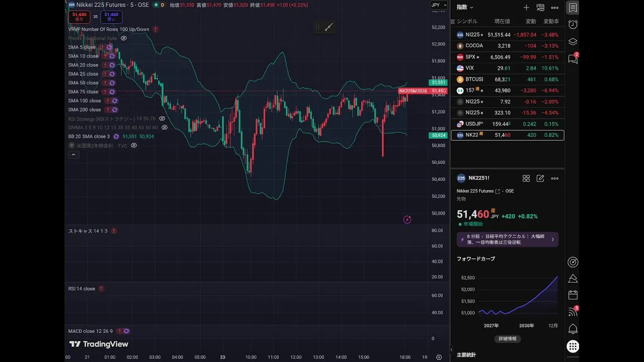Open the Alerts alarm clock panel
The image size is (644, 362).
click(573, 25)
